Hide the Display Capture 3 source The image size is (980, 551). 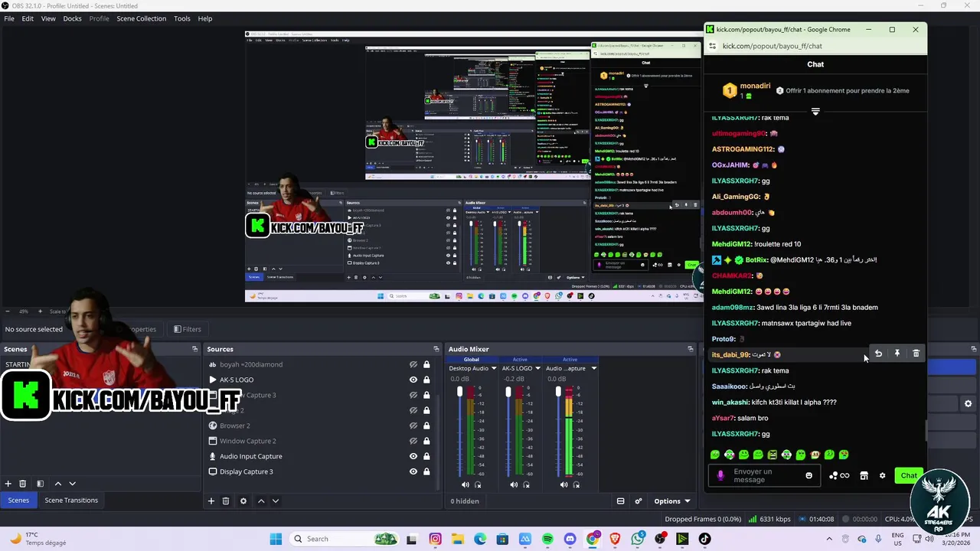coord(413,471)
